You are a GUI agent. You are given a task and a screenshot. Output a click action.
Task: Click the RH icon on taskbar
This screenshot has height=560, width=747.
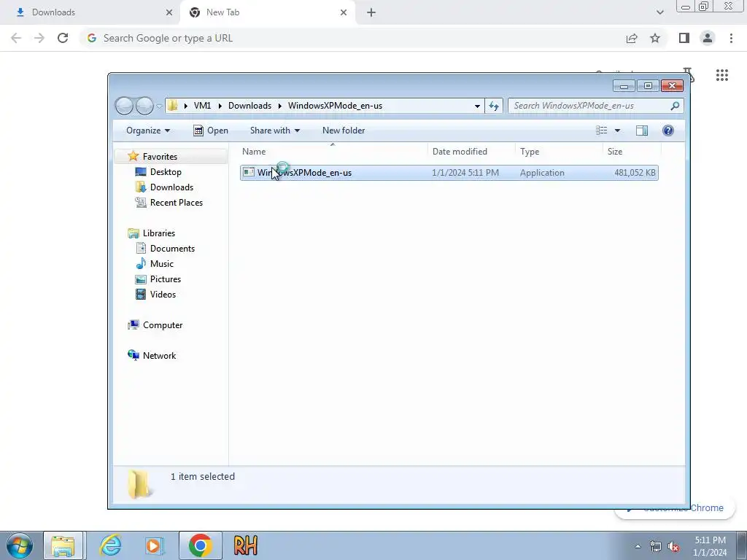coord(245,545)
